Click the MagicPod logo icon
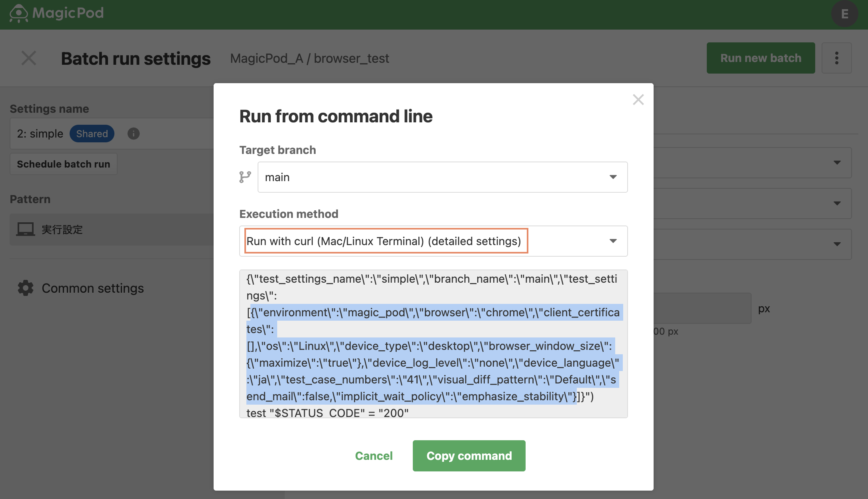The image size is (868, 499). [x=19, y=13]
